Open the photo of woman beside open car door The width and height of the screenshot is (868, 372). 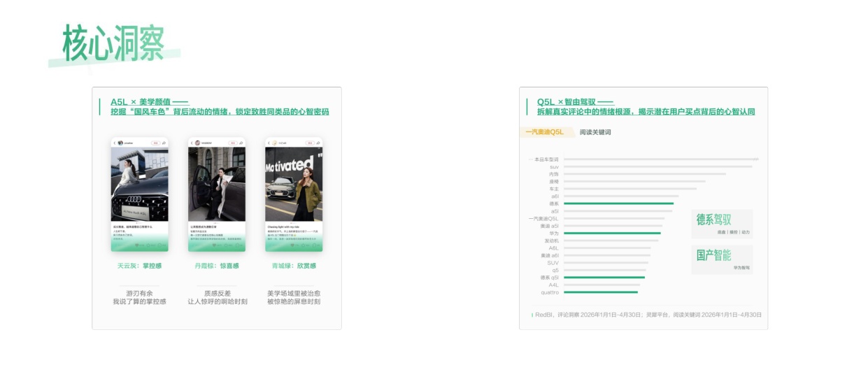(x=217, y=184)
